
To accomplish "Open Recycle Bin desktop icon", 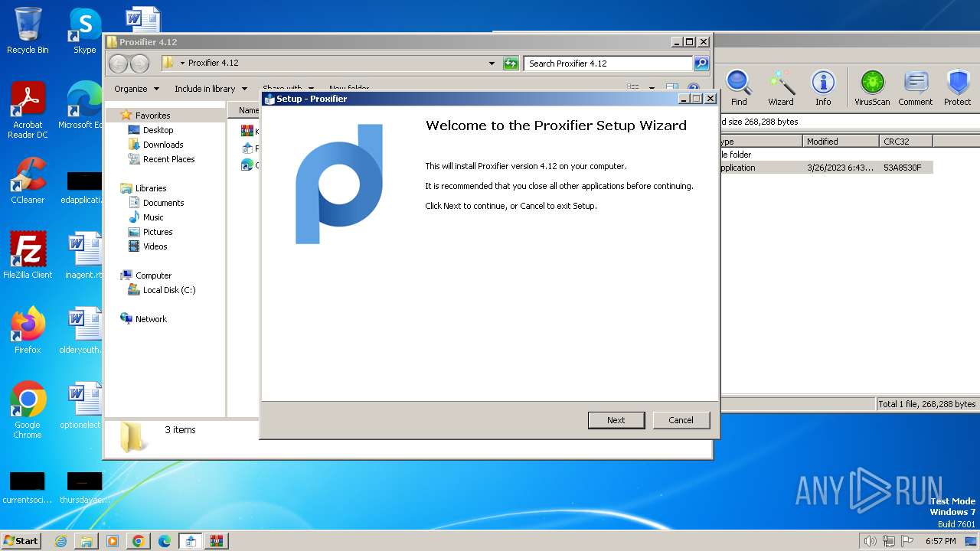I will [x=28, y=31].
